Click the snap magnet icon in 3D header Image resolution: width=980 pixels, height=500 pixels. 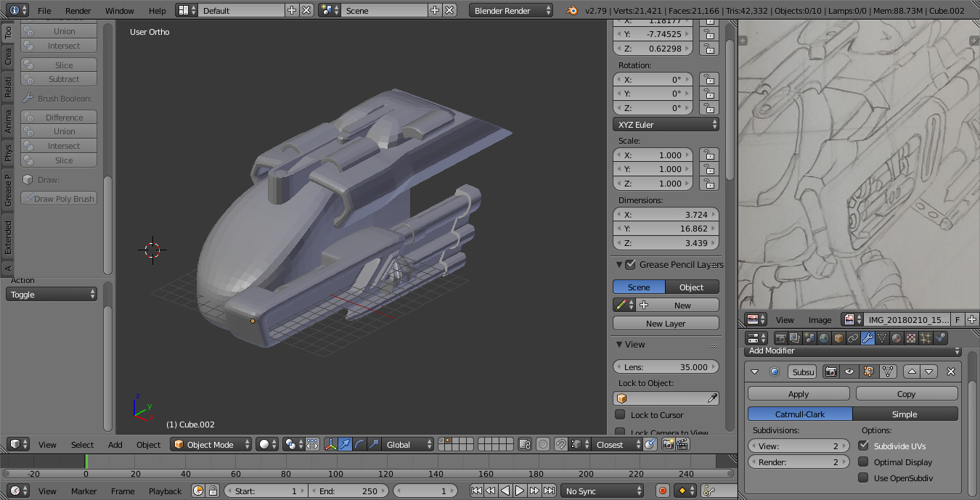[560, 444]
